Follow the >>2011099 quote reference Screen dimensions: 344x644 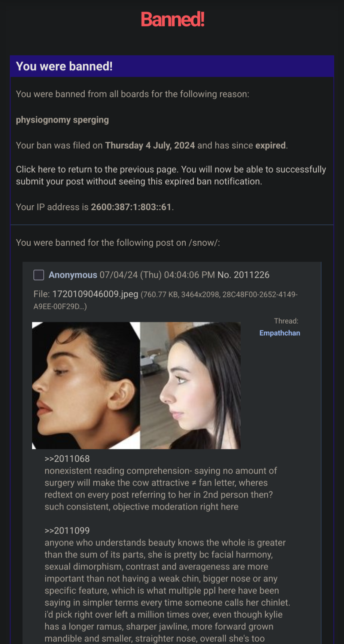click(x=67, y=530)
